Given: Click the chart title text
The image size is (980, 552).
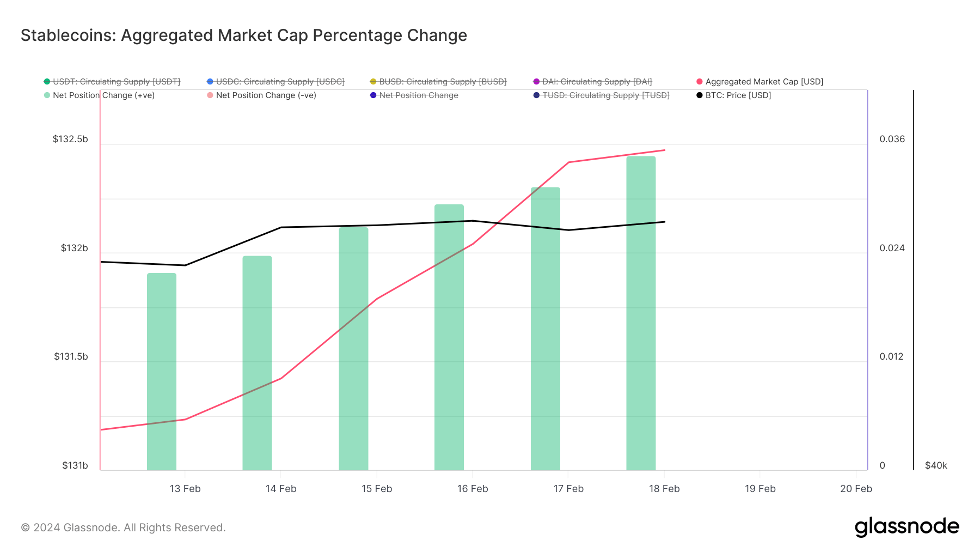Looking at the screenshot, I should (x=244, y=35).
